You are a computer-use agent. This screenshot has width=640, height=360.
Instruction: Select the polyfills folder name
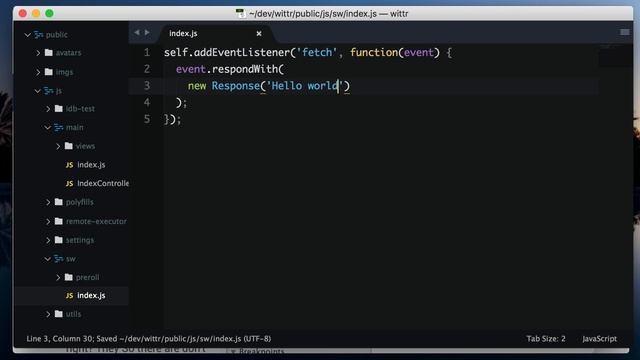tap(80, 202)
